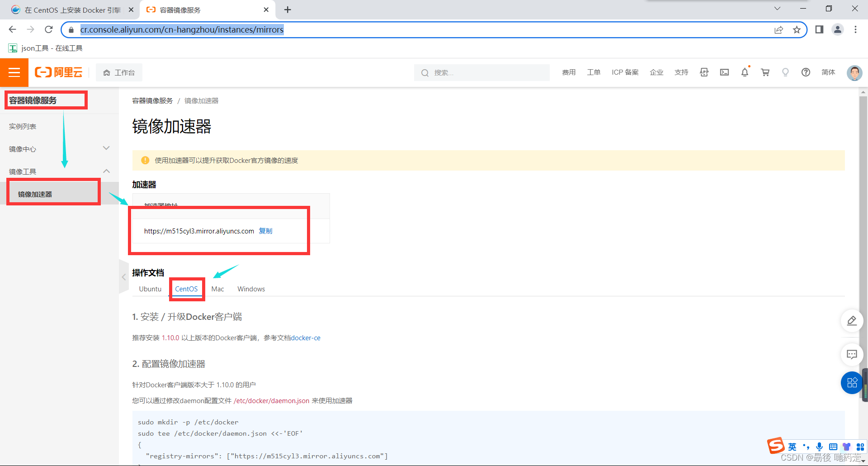This screenshot has height=466, width=868.
Task: Switch to the CentOS Docker install tab
Action: pyautogui.click(x=72, y=10)
